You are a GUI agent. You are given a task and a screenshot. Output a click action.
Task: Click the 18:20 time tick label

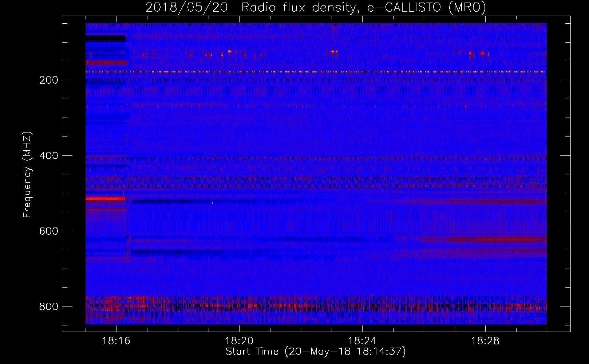pyautogui.click(x=239, y=341)
